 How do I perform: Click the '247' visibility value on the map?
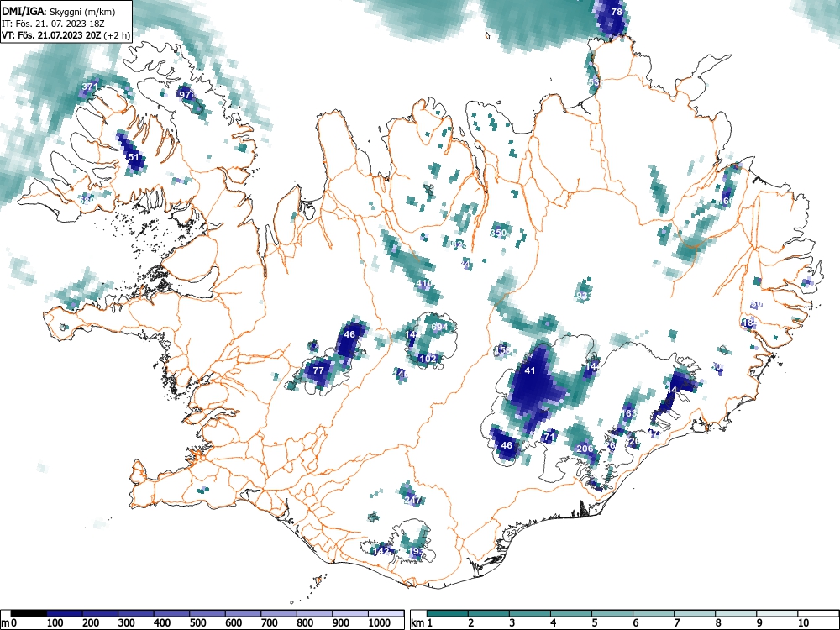[412, 500]
